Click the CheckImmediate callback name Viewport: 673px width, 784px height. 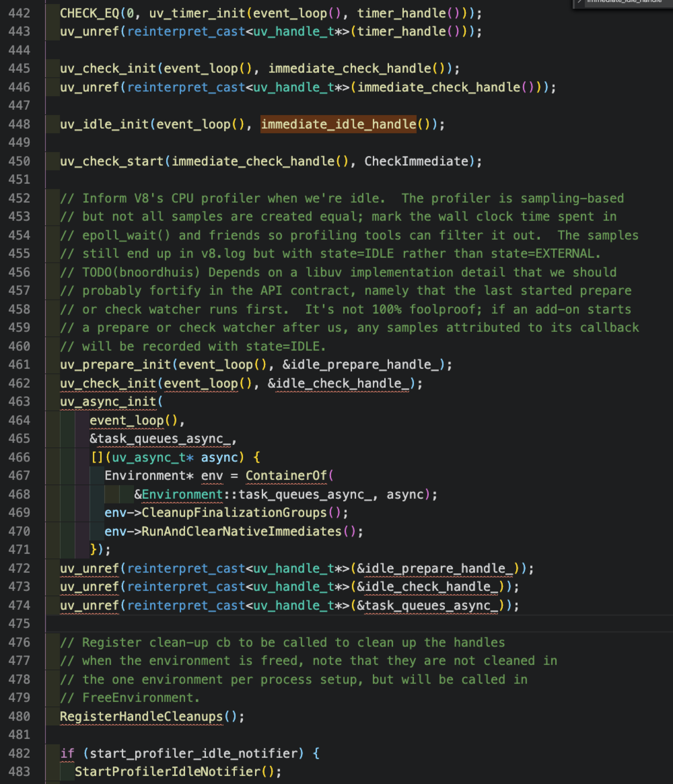point(416,161)
